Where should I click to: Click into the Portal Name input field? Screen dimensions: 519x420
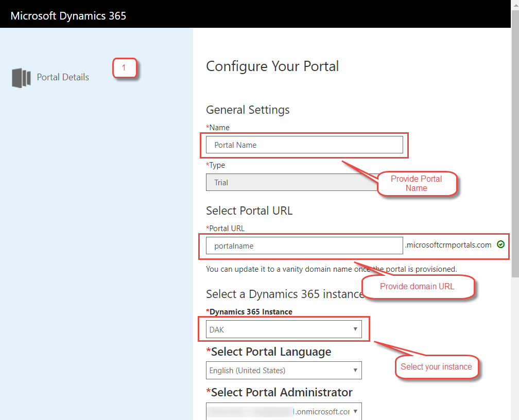pos(304,145)
